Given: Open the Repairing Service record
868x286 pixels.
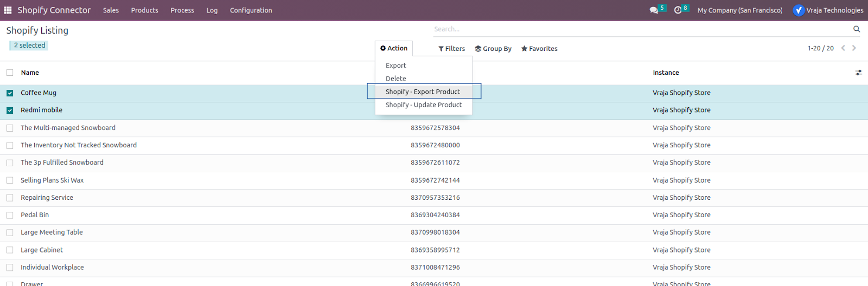Looking at the screenshot, I should pos(47,198).
